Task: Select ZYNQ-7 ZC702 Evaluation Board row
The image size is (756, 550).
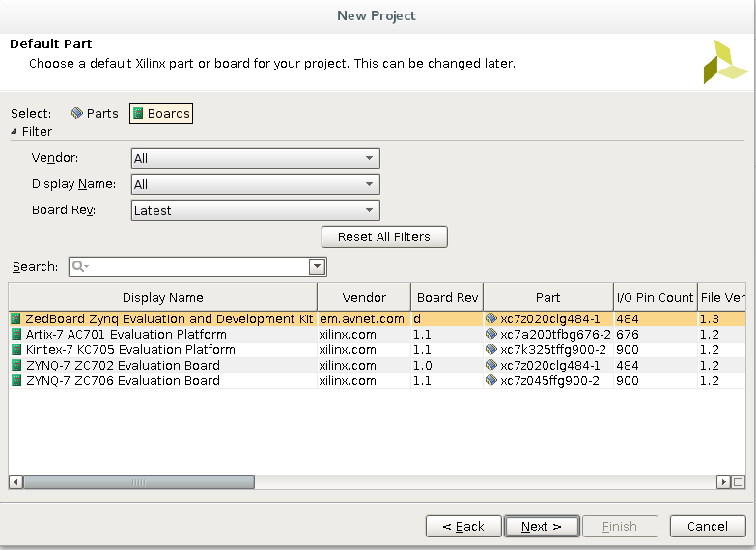Action: coord(378,365)
